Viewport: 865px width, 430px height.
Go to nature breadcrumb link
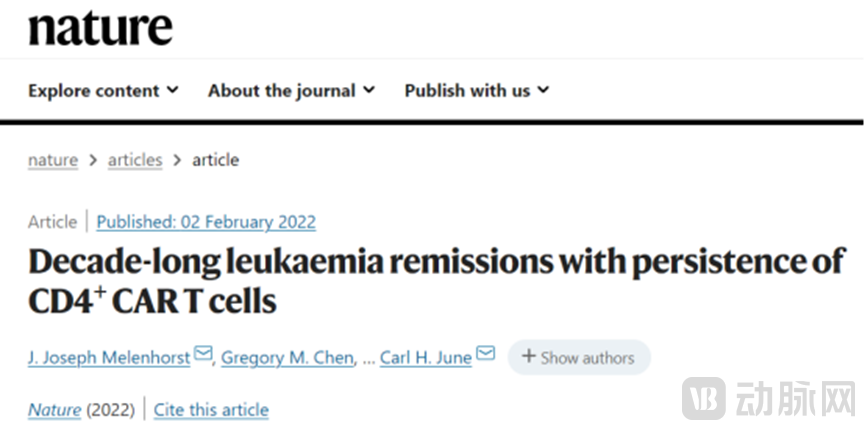(x=52, y=160)
